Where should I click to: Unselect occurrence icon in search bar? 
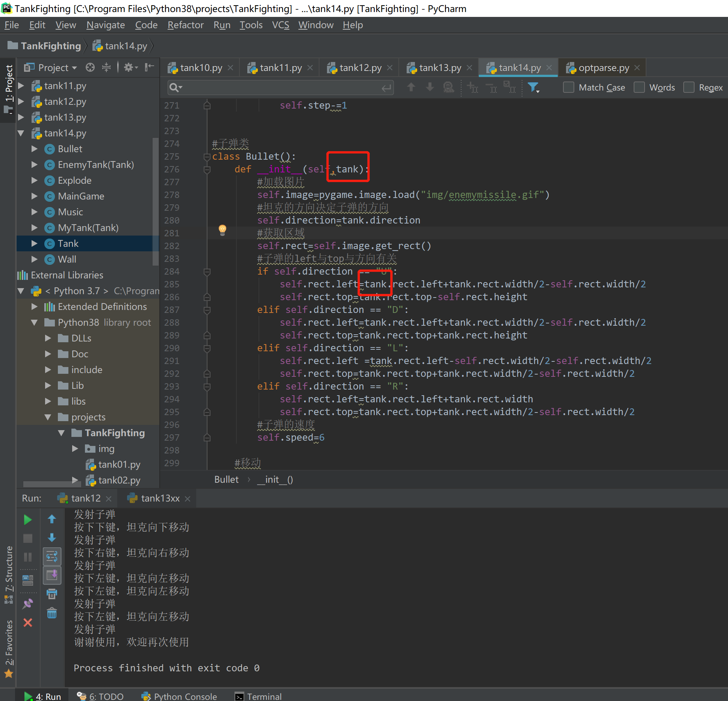[x=491, y=88]
